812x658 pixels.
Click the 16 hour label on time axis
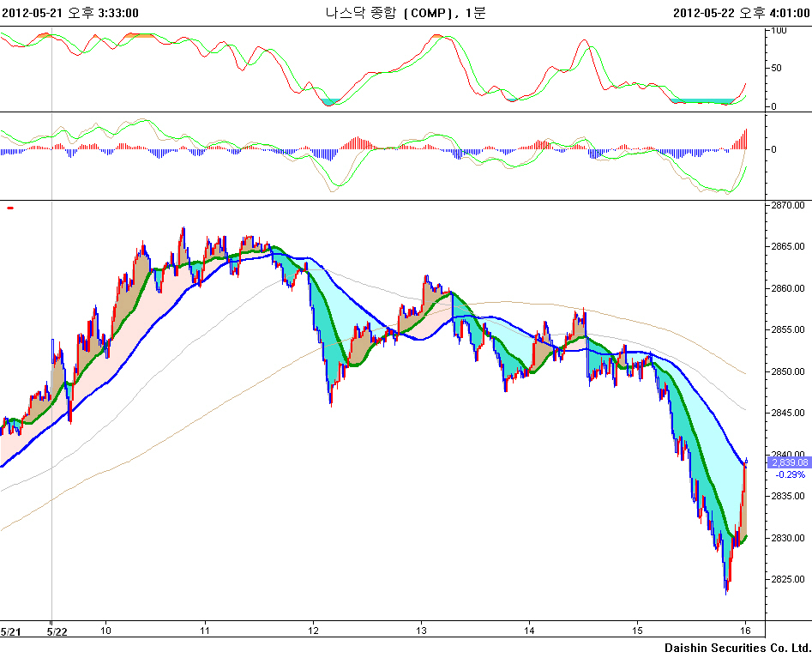pyautogui.click(x=746, y=631)
